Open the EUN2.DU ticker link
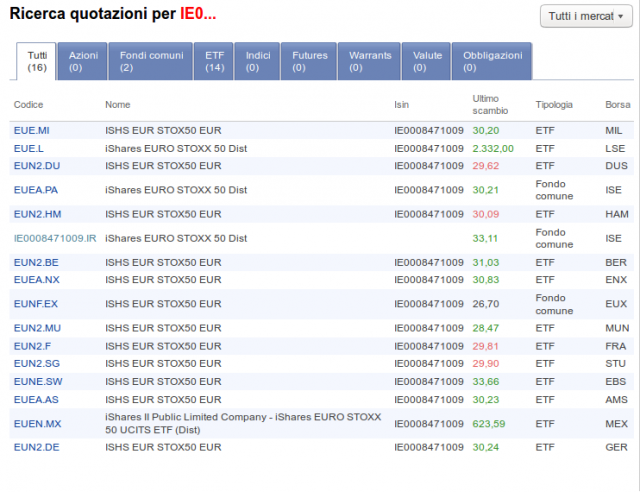The width and height of the screenshot is (640, 492). (36, 166)
